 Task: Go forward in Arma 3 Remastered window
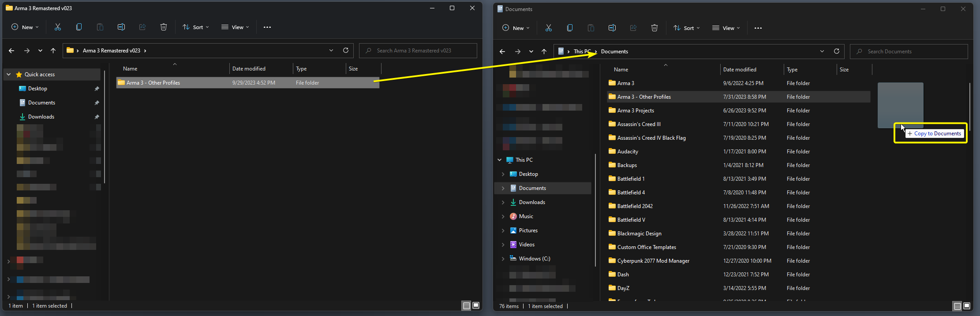tap(27, 51)
